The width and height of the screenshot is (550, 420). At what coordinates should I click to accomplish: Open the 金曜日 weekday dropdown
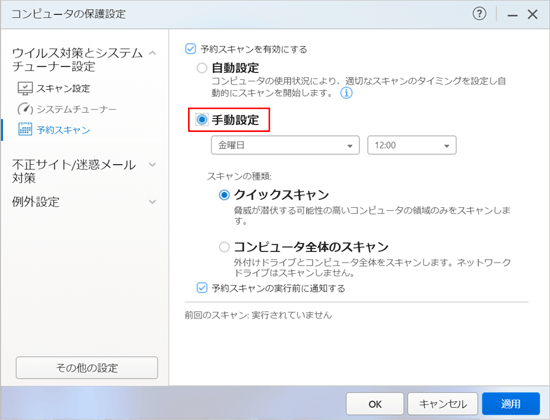tap(285, 145)
